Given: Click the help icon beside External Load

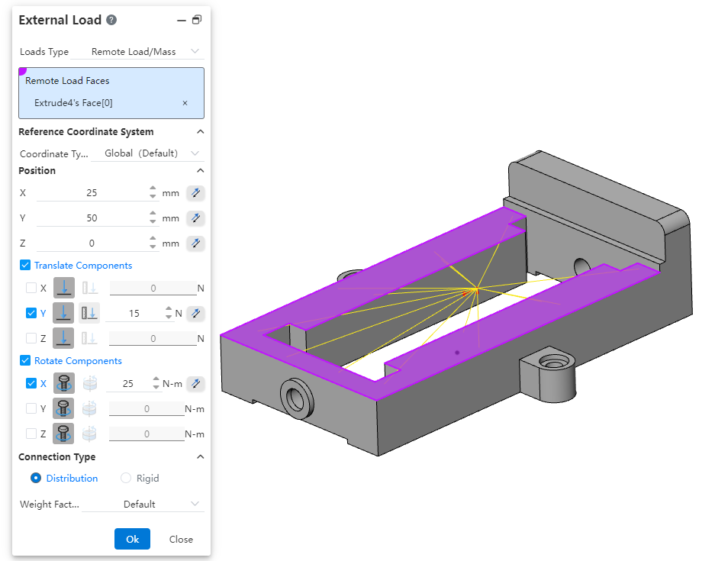Looking at the screenshot, I should tap(111, 21).
